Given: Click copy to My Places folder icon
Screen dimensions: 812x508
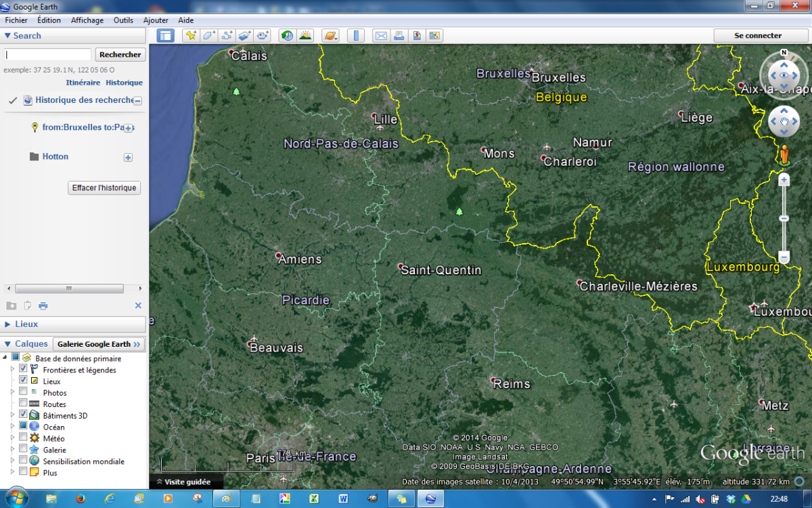Looking at the screenshot, I should pos(11,305).
